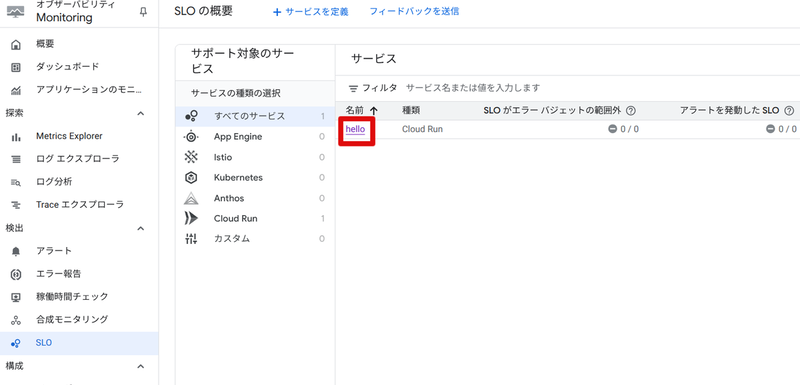Screen dimensions: 800x385
Task: Click the すべてのサービス icon
Action: click(x=191, y=116)
